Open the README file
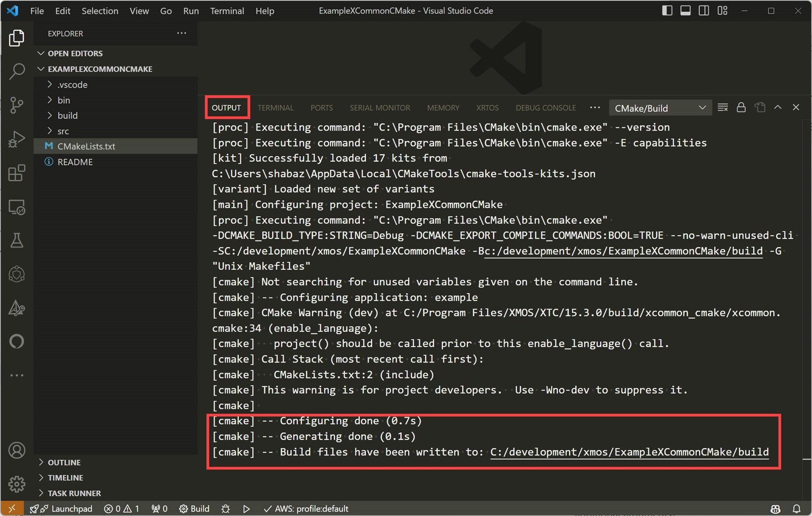812x516 pixels. coord(116,162)
